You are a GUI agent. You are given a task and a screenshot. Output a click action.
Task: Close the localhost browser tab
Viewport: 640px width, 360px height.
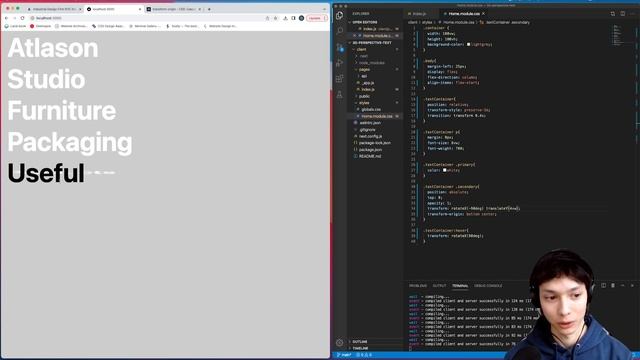140,9
